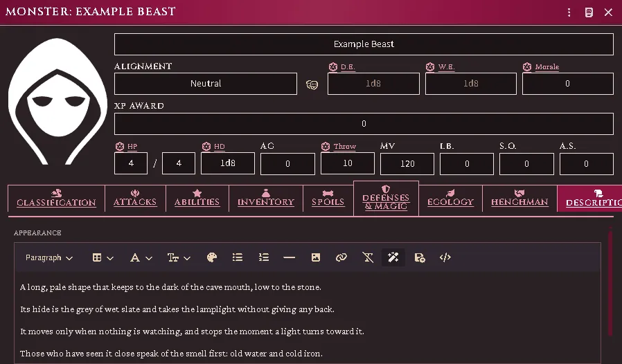622x364 pixels.
Task: Click the HD label link
Action: point(220,146)
